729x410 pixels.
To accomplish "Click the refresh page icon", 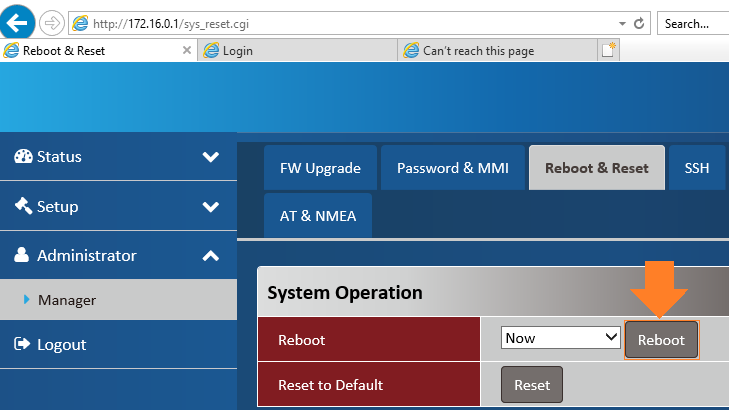I will point(639,23).
